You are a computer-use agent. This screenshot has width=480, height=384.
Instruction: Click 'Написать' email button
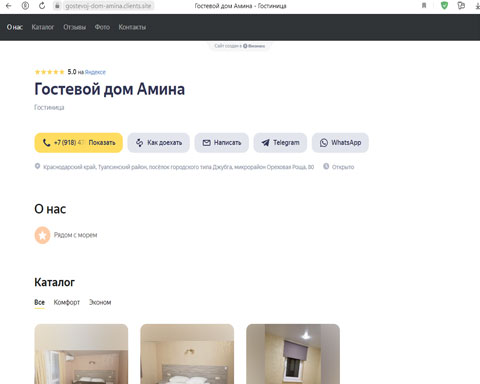222,143
